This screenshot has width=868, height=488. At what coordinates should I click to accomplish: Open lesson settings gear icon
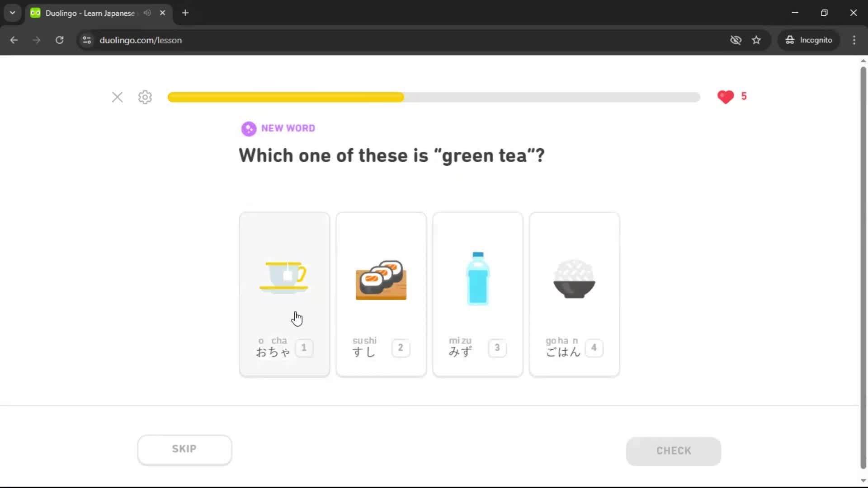click(x=145, y=97)
